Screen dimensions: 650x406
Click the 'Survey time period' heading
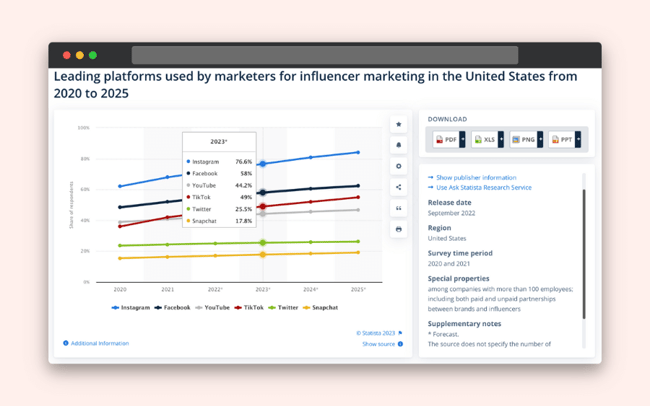(460, 253)
